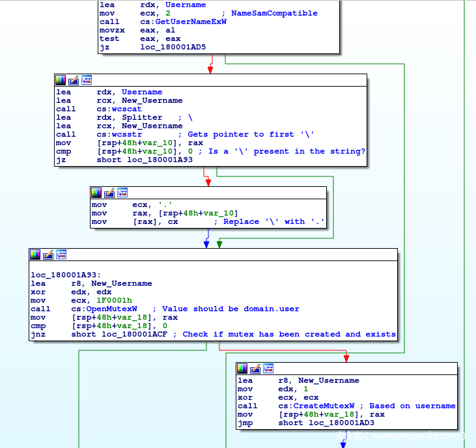This screenshot has width=476, height=448.
Task: Click the Splitter operand in the lea instruction
Action: [x=142, y=117]
